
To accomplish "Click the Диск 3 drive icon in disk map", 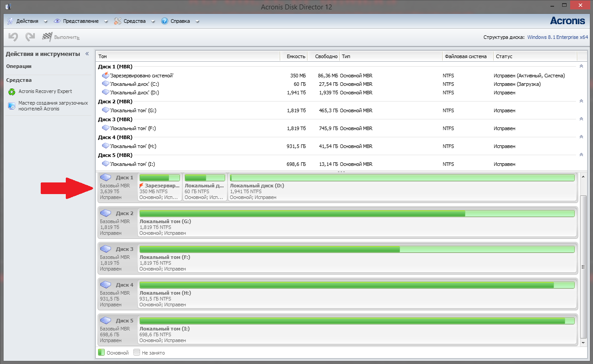I will [106, 249].
